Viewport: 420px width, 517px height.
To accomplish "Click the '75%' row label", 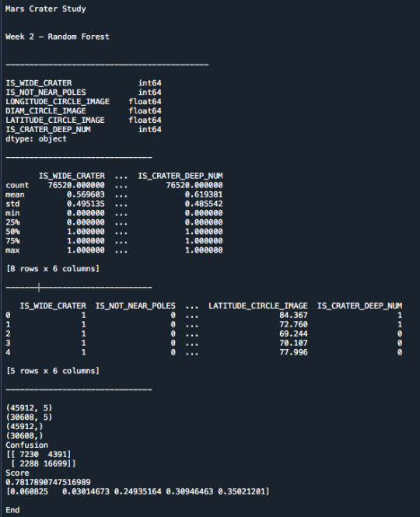I will click(12, 241).
